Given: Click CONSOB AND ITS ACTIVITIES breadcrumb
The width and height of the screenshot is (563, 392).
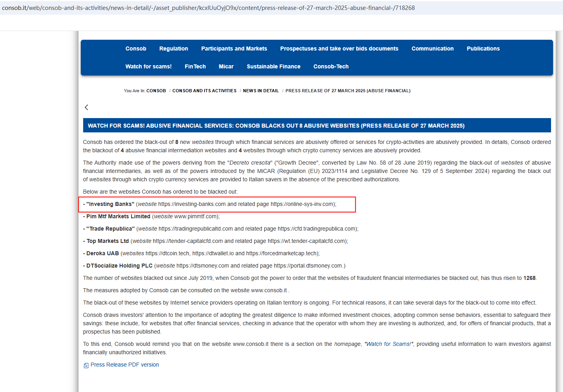Looking at the screenshot, I should tap(204, 91).
